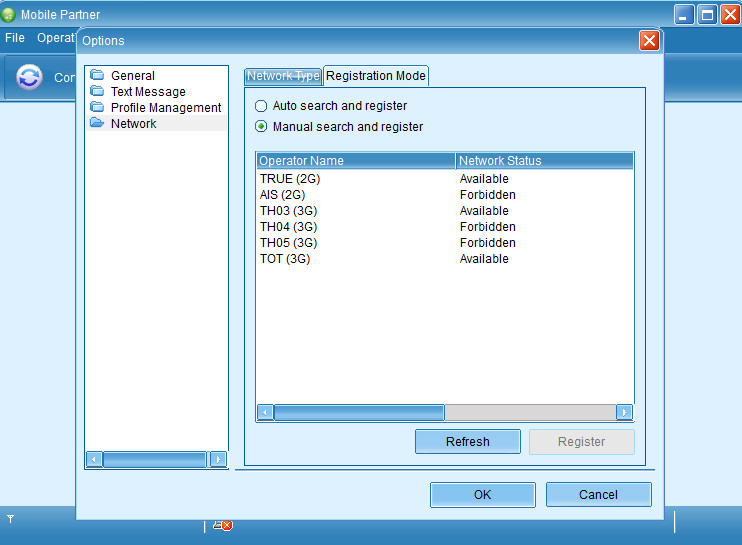This screenshot has width=742, height=545.
Task: Click the disconnected network status icon
Action: click(222, 525)
